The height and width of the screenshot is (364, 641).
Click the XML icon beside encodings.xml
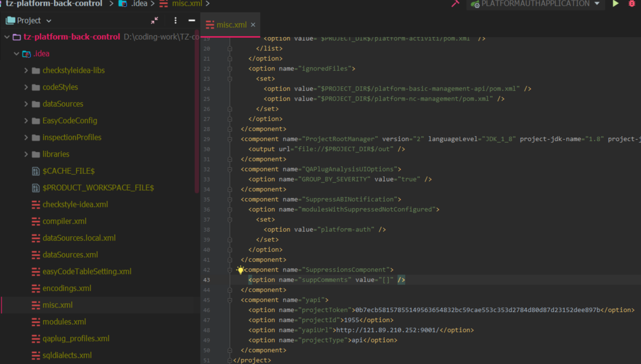tap(36, 288)
